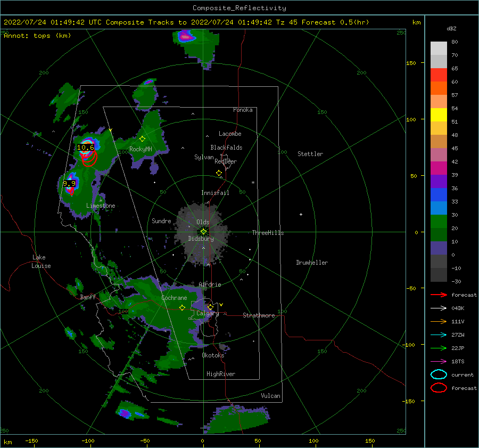Click the Okotoks label
The width and height of the screenshot is (479, 448).
pyautogui.click(x=213, y=355)
